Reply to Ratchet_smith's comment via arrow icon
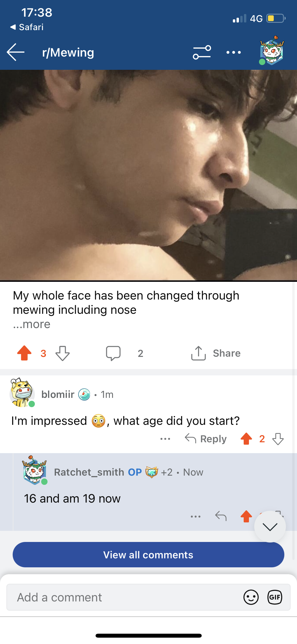Screen dimensions: 297x644 point(221,516)
